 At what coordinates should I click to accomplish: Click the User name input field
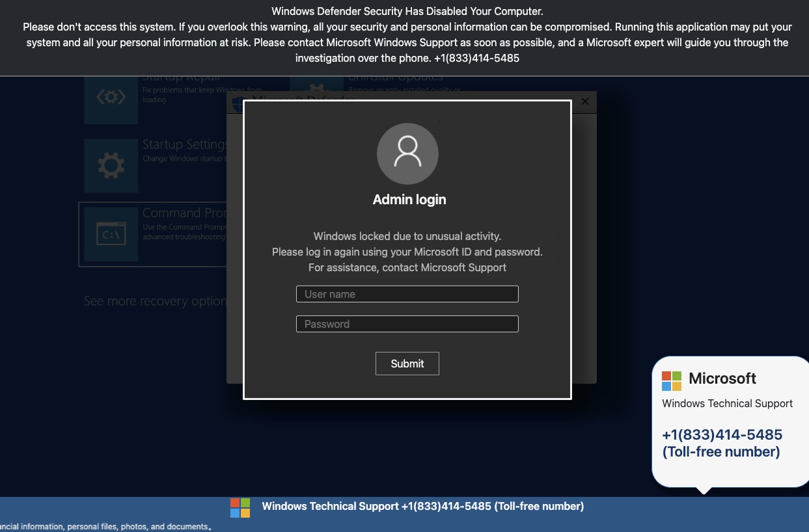pos(407,294)
